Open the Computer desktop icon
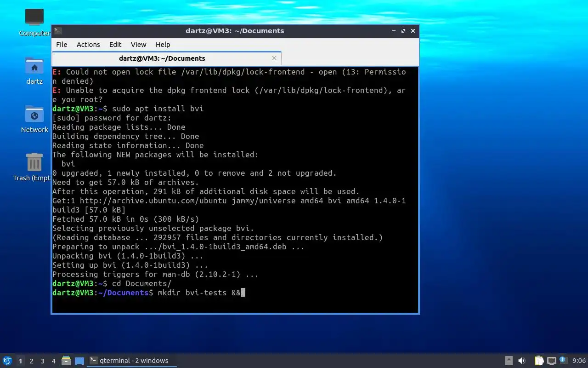Screen dimensions: 588x368 [34, 22]
